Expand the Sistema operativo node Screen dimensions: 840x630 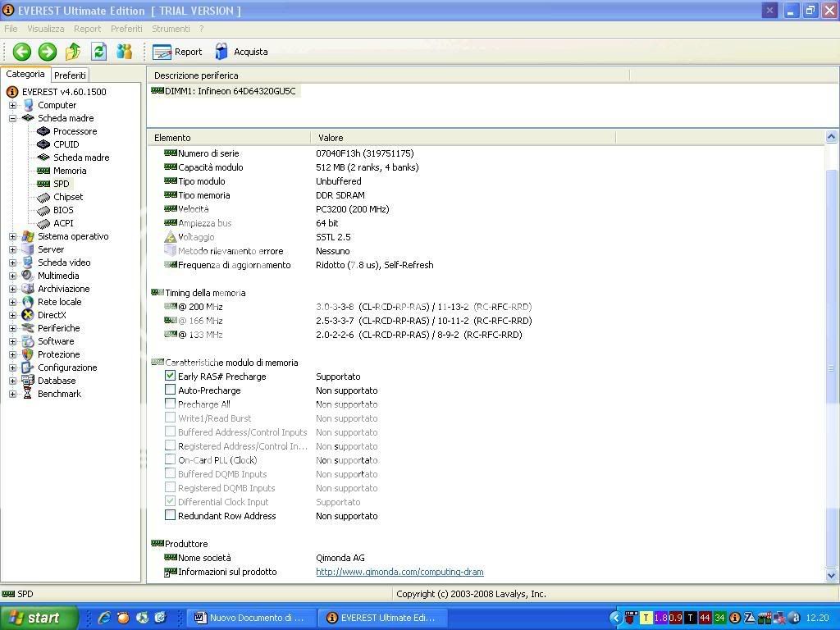pos(13,237)
